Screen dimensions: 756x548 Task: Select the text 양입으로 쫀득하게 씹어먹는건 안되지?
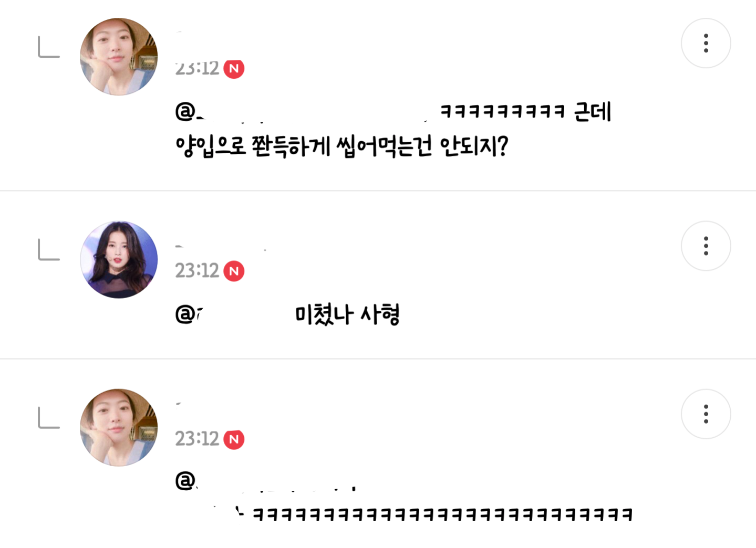coord(342,146)
